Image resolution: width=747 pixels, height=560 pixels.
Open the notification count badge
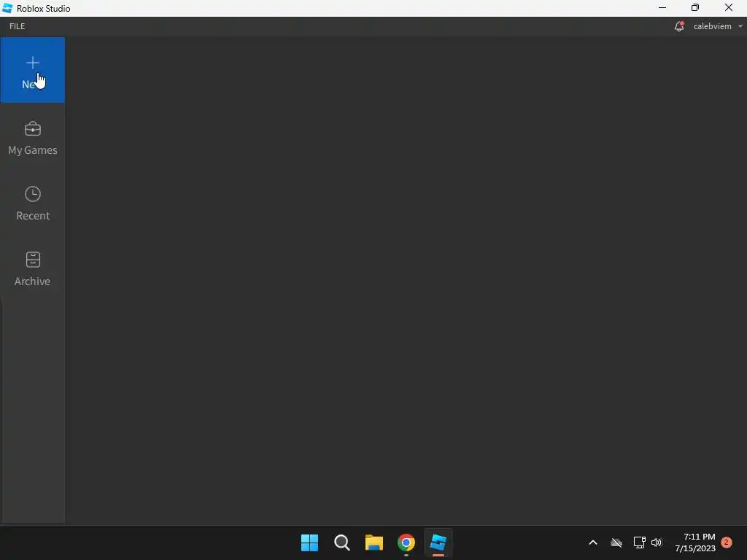pyautogui.click(x=727, y=542)
